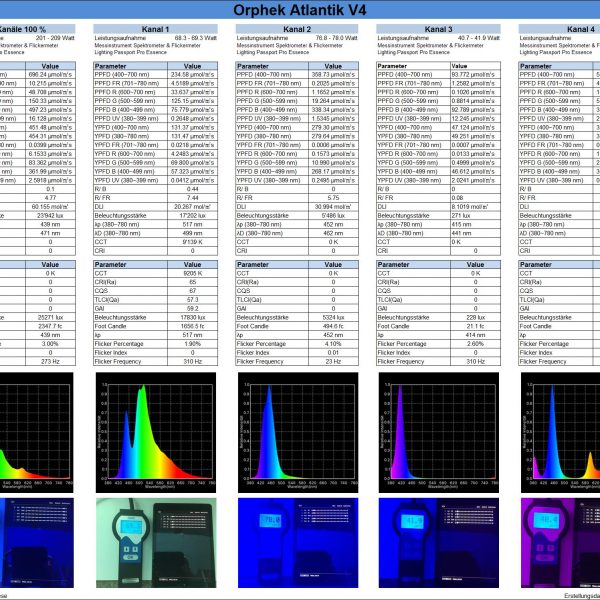Select the 228 lux value in Kanal 3
The height and width of the screenshot is (600, 600).
(x=475, y=317)
